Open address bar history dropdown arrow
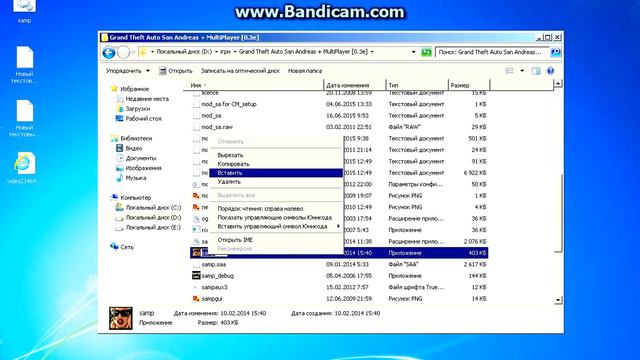Screen dimensions: 640x360 click(x=413, y=52)
